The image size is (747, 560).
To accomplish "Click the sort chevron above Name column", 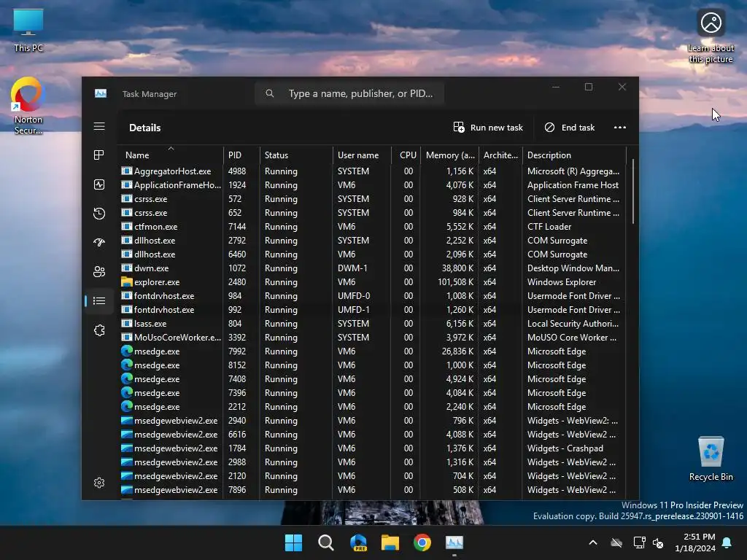I will coord(171,148).
